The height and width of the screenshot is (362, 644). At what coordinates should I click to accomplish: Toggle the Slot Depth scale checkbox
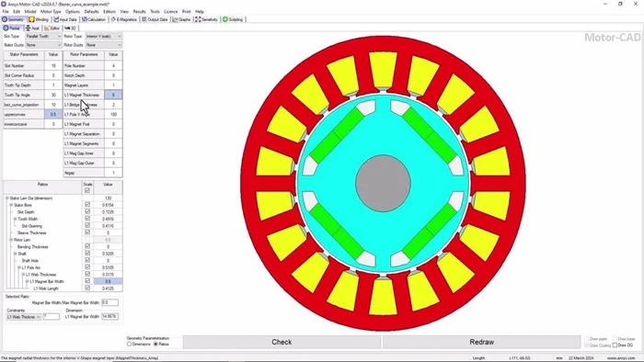[x=87, y=212]
